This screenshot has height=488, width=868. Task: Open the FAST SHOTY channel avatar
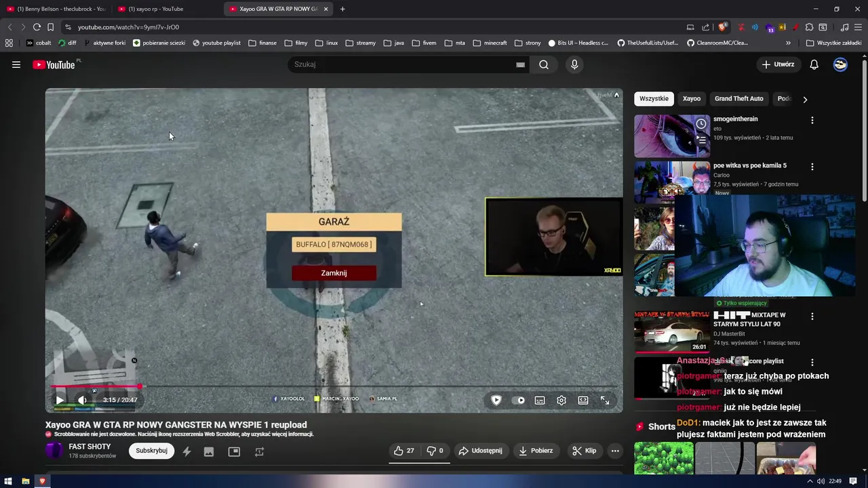pos(54,451)
